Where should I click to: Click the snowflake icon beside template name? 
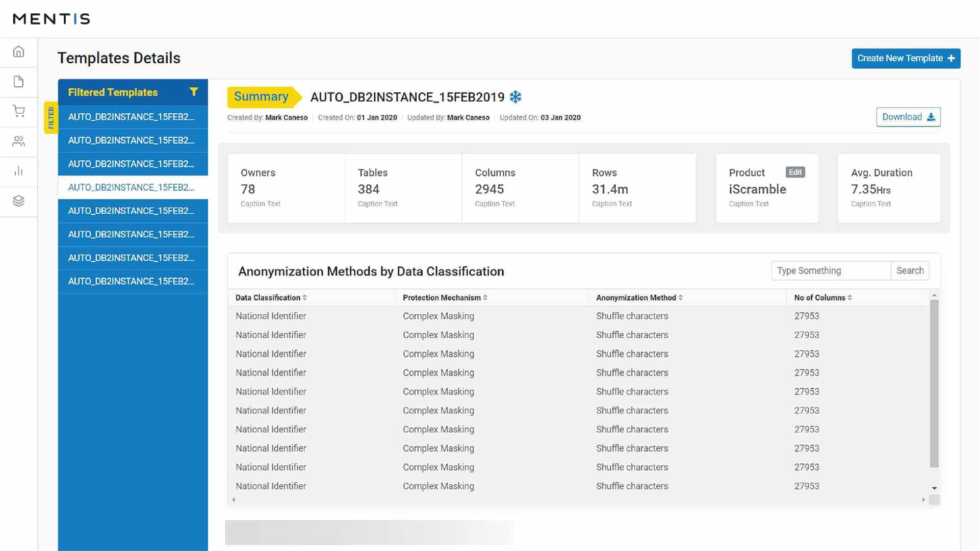click(516, 97)
